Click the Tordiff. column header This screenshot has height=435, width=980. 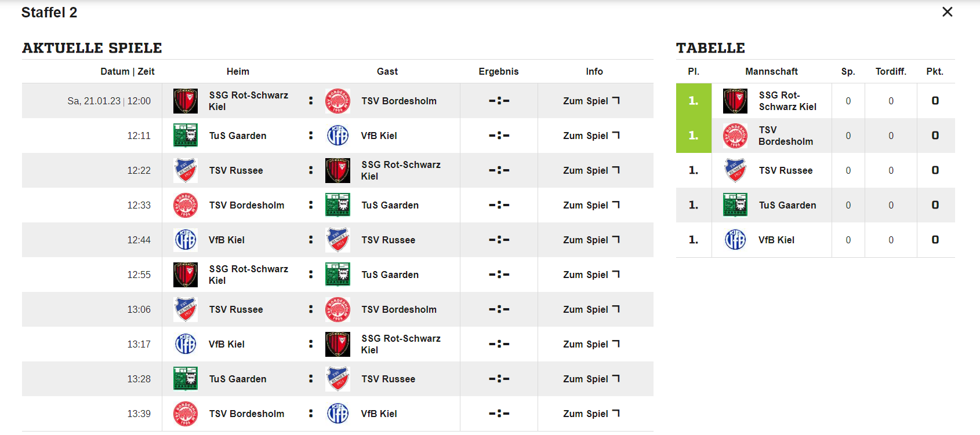(891, 71)
